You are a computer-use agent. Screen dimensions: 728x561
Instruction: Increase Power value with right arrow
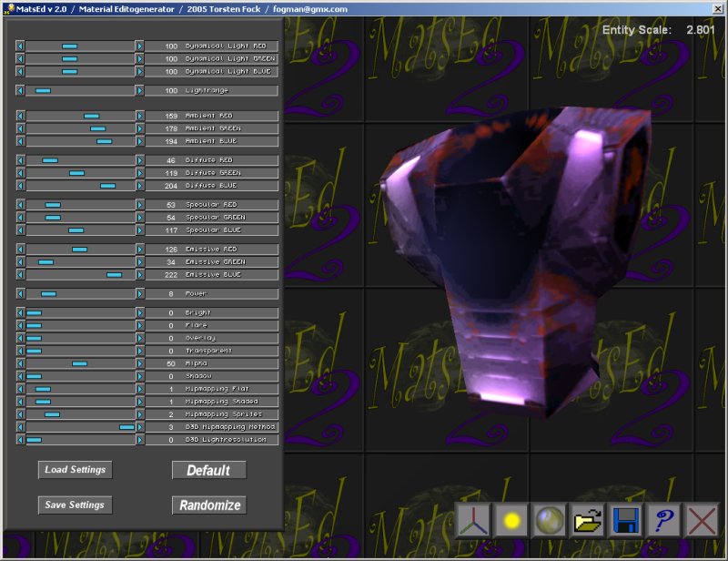139,294
